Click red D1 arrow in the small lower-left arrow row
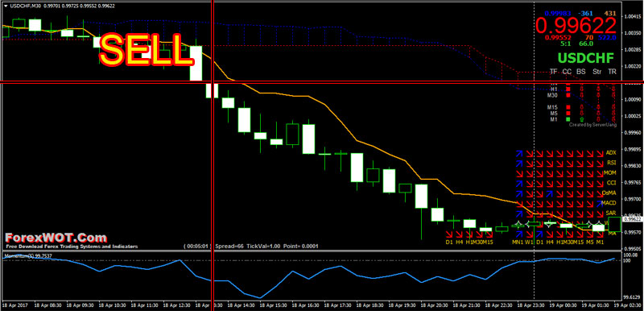The width and height of the screenshot is (644, 311). [449, 234]
